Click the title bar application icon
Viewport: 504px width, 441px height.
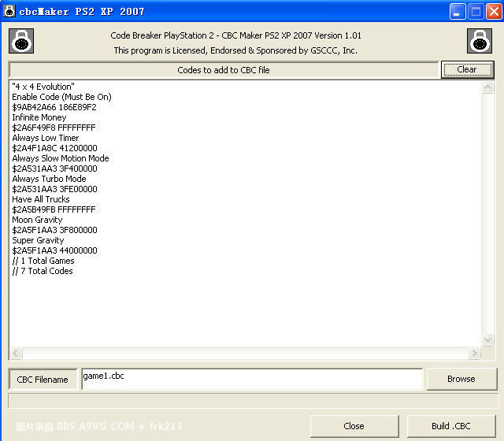click(9, 11)
